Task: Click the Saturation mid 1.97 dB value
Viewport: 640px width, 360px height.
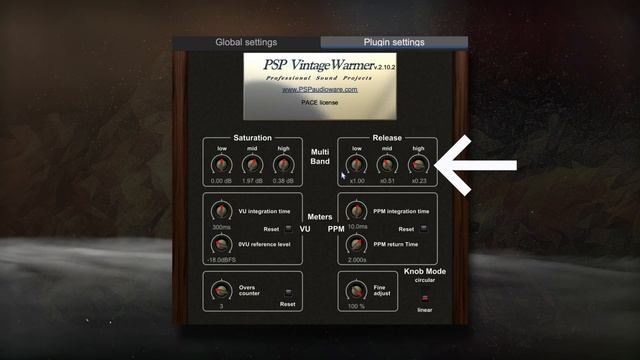Action: 252,181
